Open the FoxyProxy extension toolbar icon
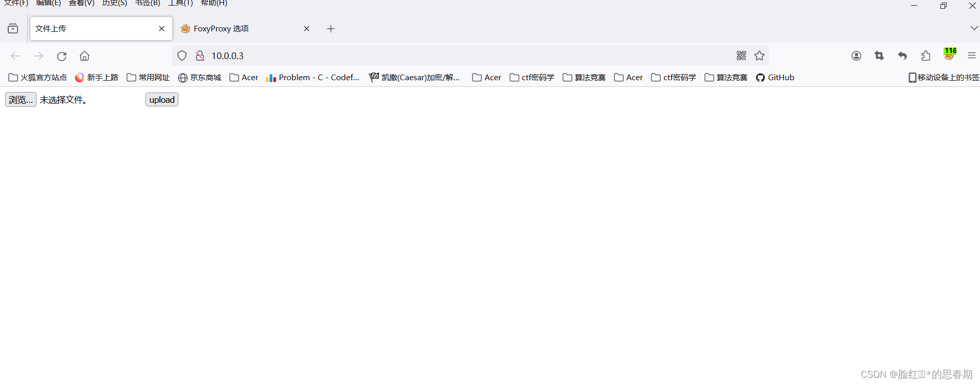The image size is (980, 384). (x=949, y=54)
